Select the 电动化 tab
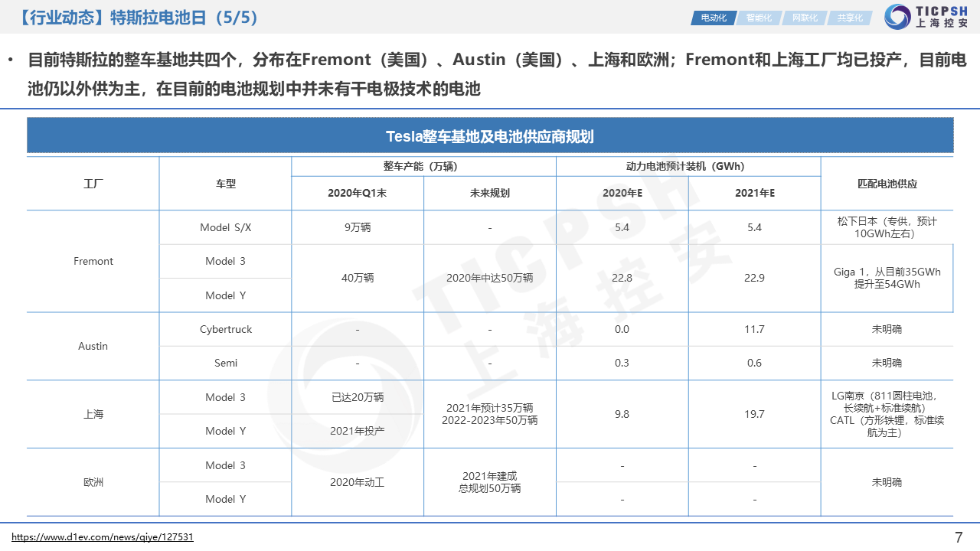Screen dimensions: 980x551 click(x=714, y=18)
